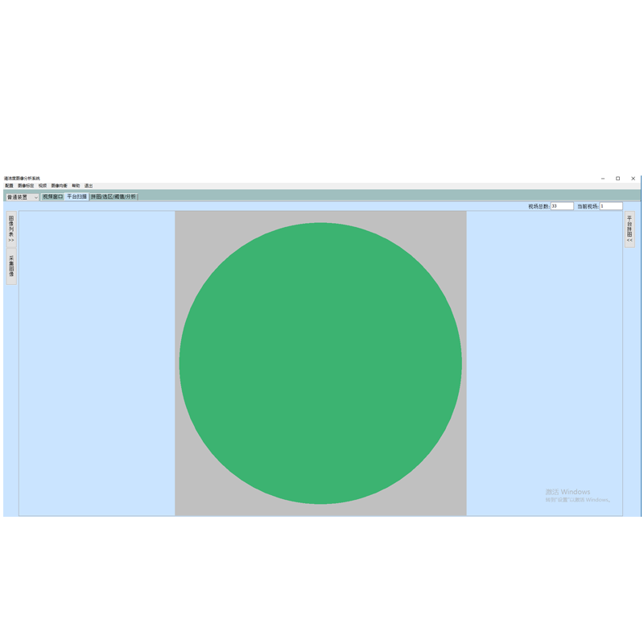Open the 视频 menu
Image resolution: width=644 pixels, height=644 pixels.
tap(43, 186)
